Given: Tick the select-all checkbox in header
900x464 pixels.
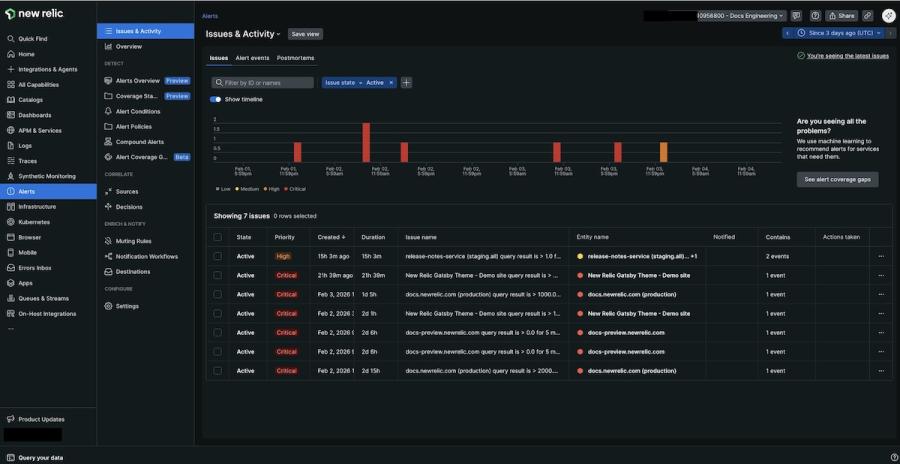Looking at the screenshot, I should coord(218,237).
